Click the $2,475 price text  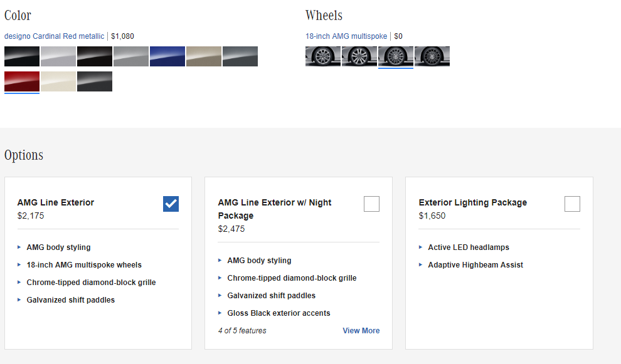[231, 229]
